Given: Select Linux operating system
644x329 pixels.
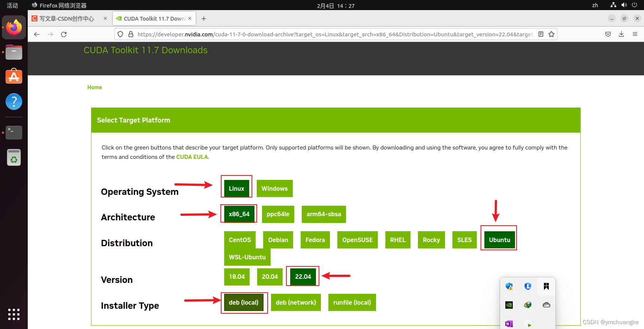Looking at the screenshot, I should [237, 188].
